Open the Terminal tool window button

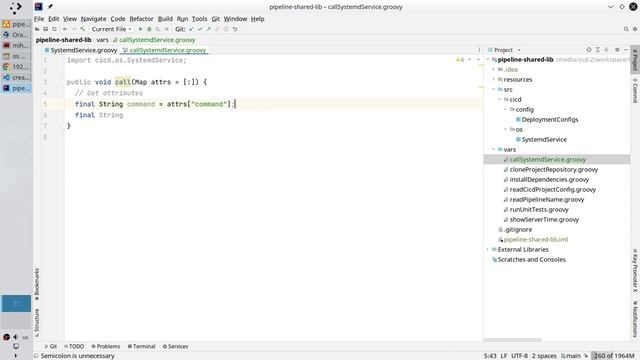(x=141, y=346)
